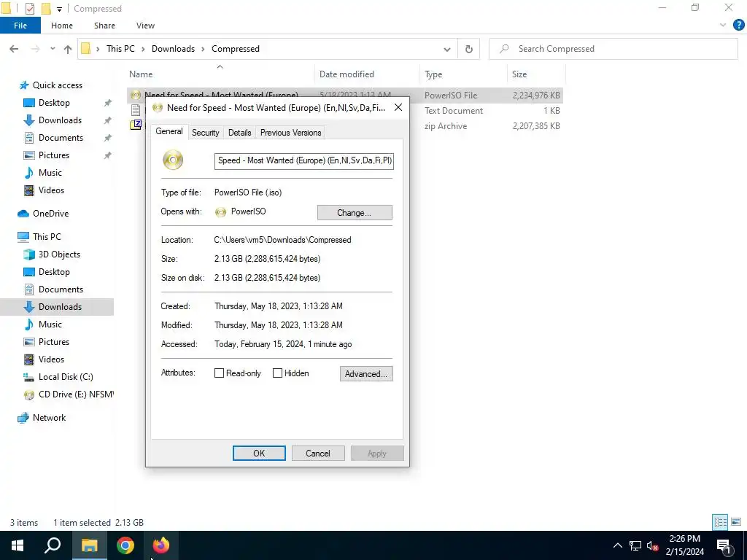Open Videos under This PC
This screenshot has height=560, width=747.
coord(51,359)
